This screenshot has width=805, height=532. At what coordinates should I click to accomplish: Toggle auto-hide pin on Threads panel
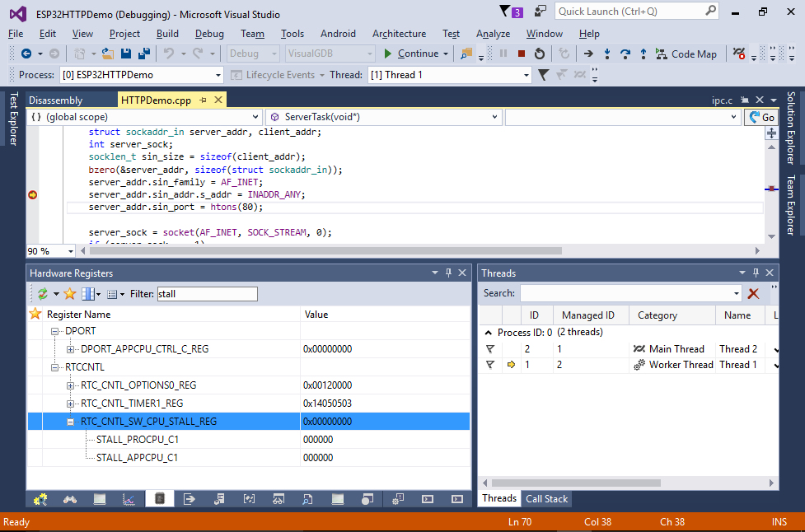[756, 273]
